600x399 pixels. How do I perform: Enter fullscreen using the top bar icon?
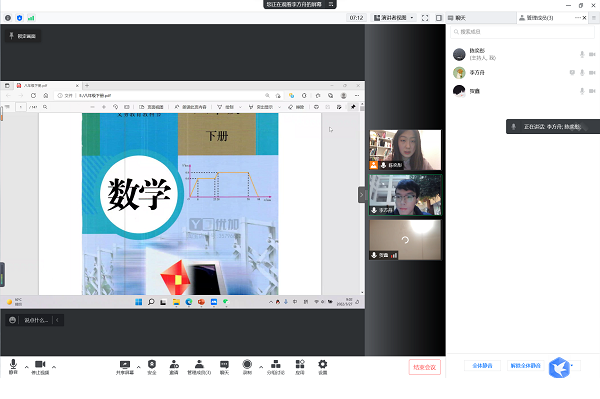point(425,18)
